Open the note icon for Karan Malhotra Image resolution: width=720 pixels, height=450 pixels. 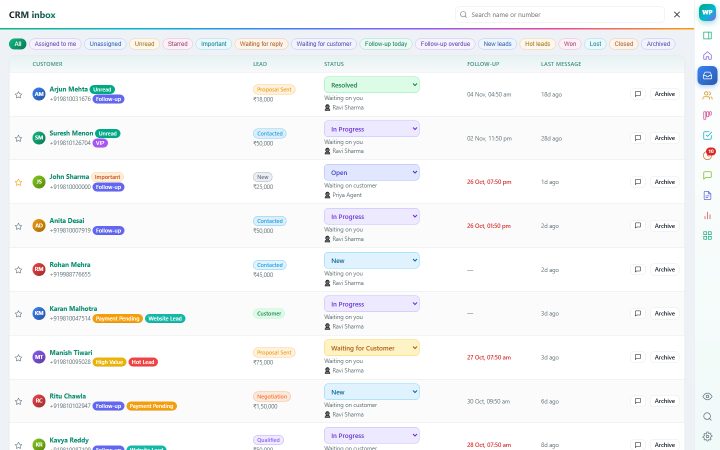638,313
